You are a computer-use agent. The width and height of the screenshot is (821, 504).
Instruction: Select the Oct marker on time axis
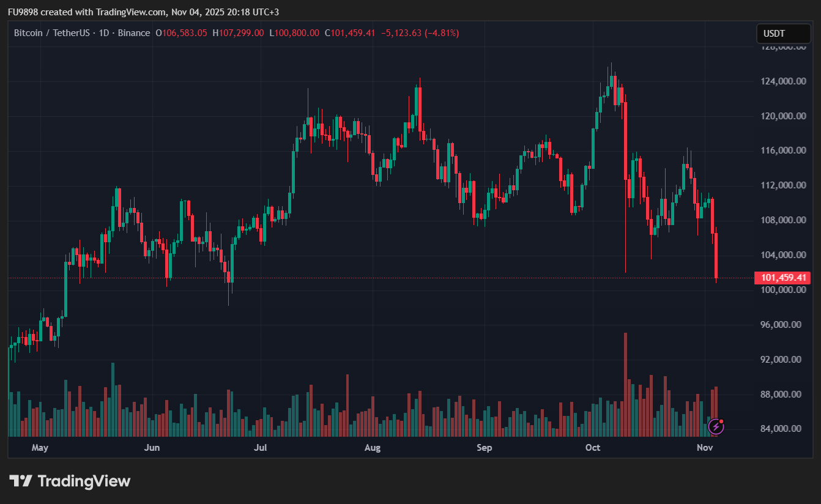coord(592,448)
